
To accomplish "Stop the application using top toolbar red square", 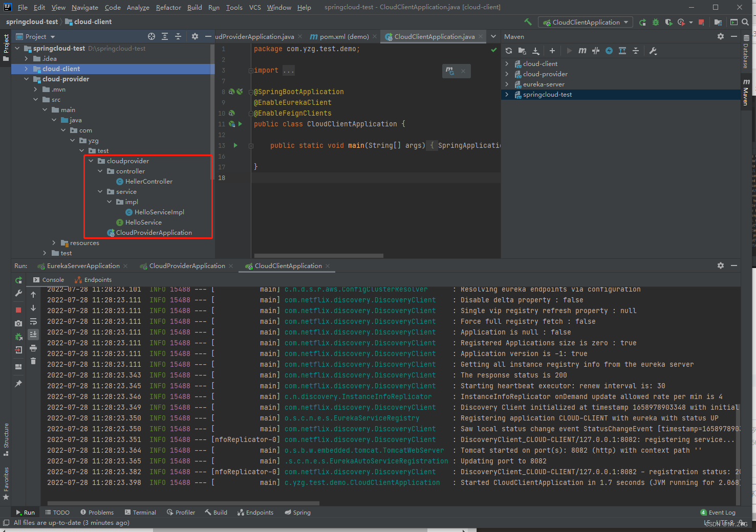I will click(x=701, y=22).
